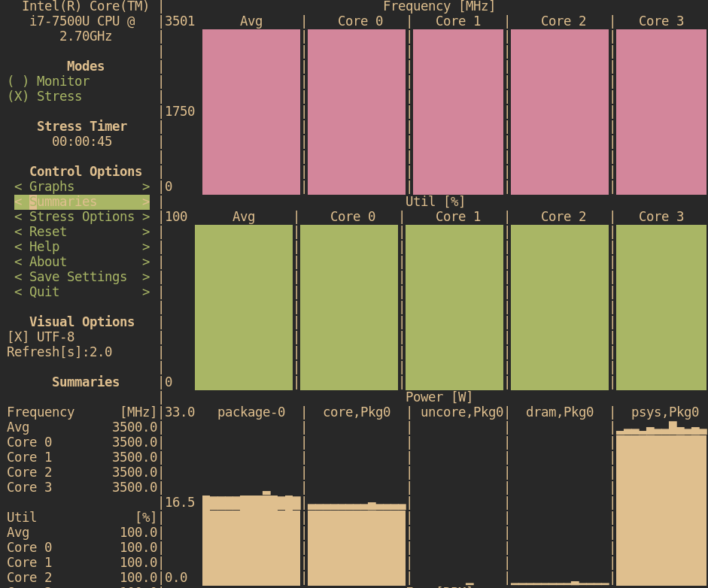
Task: Click the Util [%] graph title
Action: coord(436,202)
